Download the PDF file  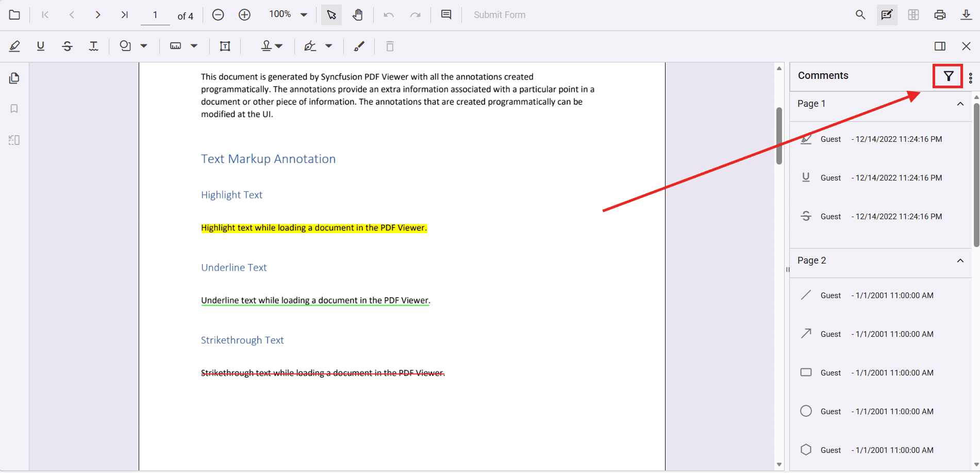[x=966, y=15]
